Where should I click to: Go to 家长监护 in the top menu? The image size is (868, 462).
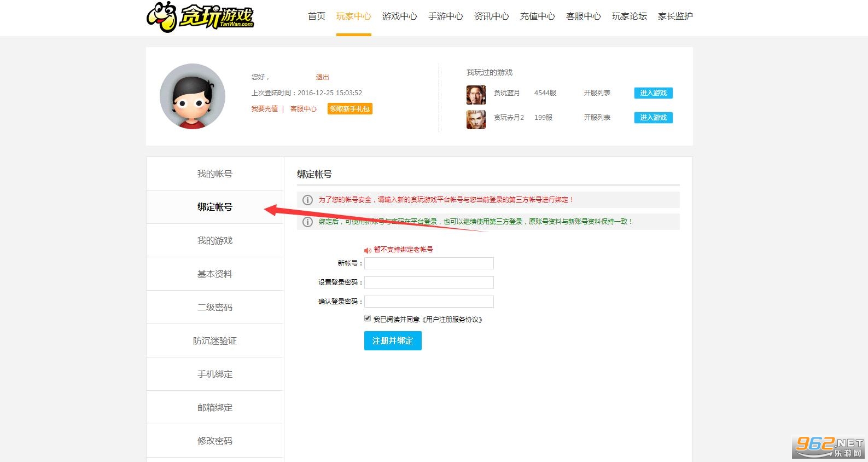(675, 16)
